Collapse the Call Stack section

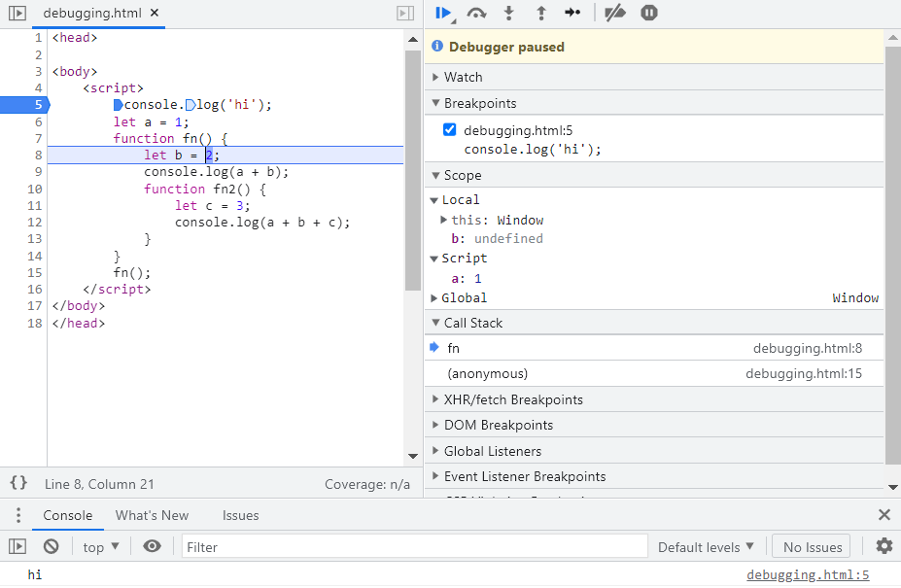pos(654,323)
